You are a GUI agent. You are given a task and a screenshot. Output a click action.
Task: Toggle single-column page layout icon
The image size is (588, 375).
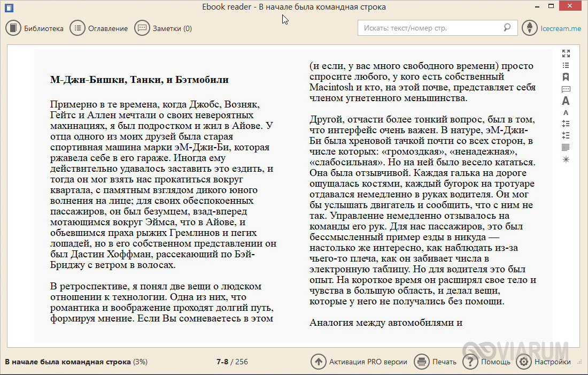tap(566, 147)
